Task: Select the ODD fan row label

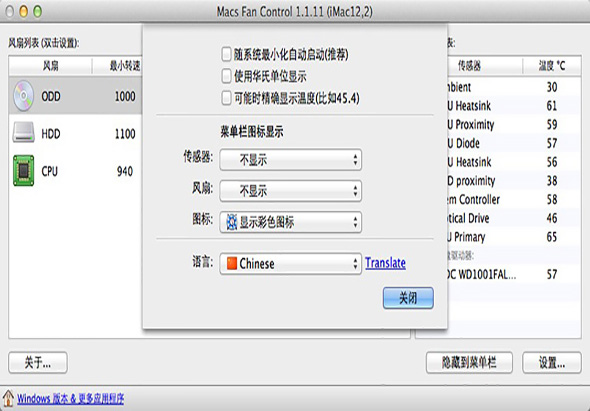Action: click(x=51, y=96)
